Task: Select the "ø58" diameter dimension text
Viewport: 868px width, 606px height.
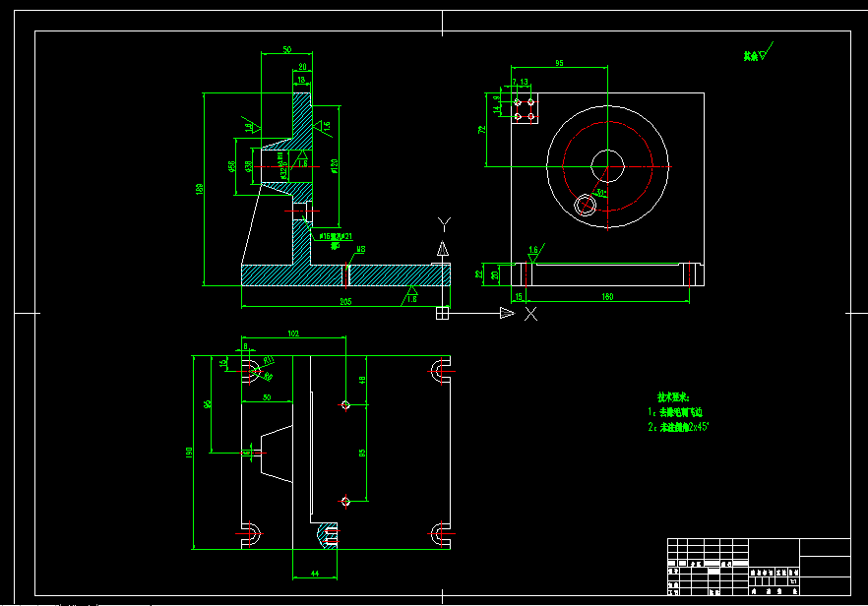Action: pyautogui.click(x=231, y=166)
